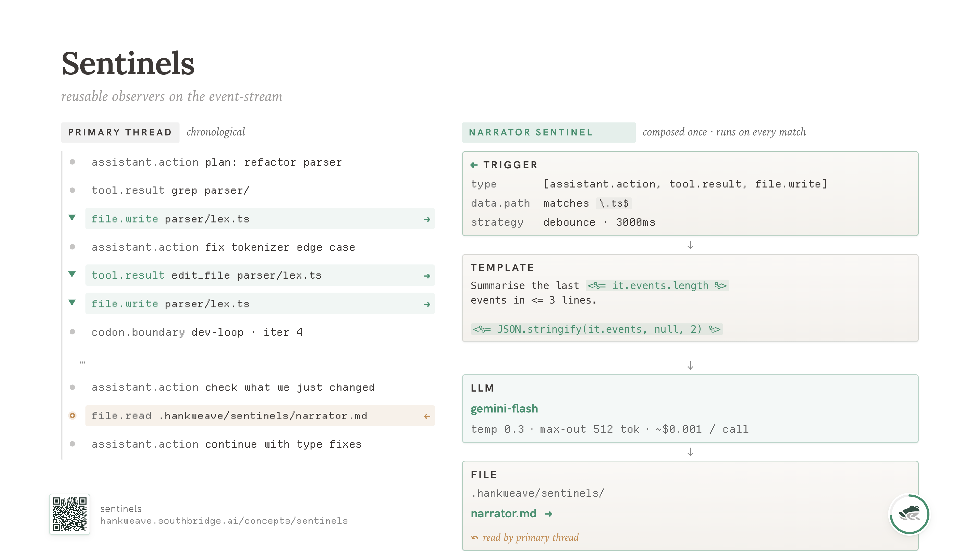Click the frog logo badge

tap(909, 515)
